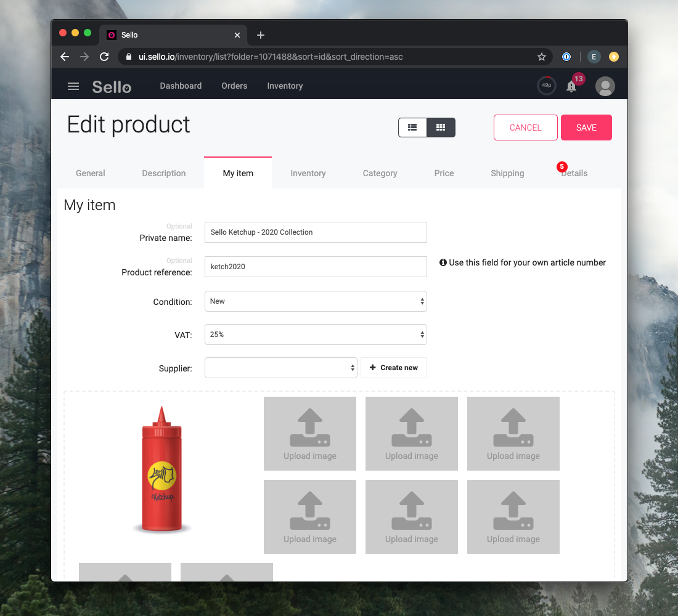Upload image in middle top-row slot
Screen dimensions: 678x616
coord(412,434)
